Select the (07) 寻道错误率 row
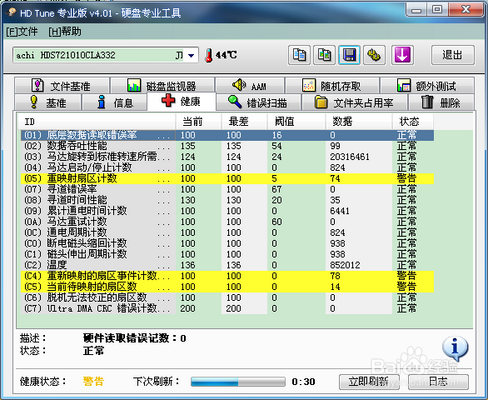The image size is (488, 400). click(x=227, y=189)
